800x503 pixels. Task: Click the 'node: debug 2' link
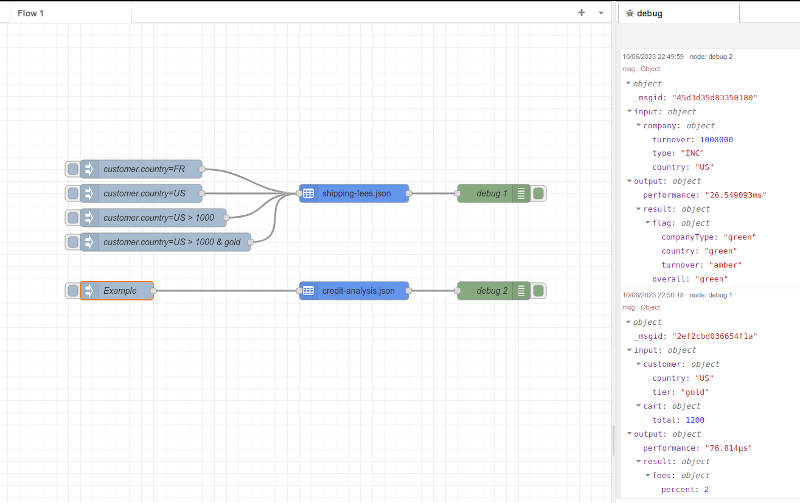click(711, 57)
